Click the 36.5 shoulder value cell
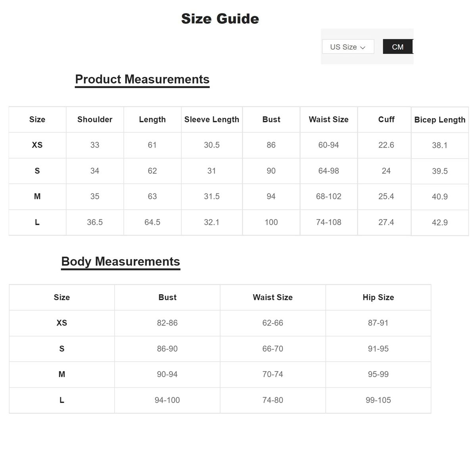 (x=95, y=222)
